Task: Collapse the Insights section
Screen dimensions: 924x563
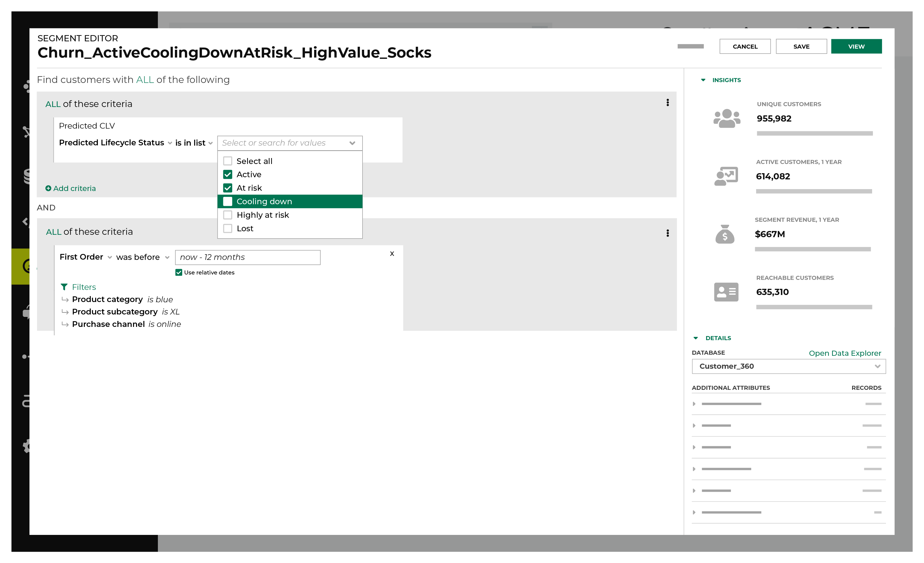Action: 703,80
